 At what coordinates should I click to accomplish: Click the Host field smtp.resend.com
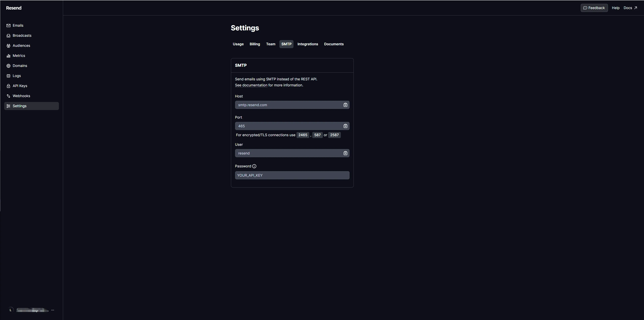pos(292,105)
